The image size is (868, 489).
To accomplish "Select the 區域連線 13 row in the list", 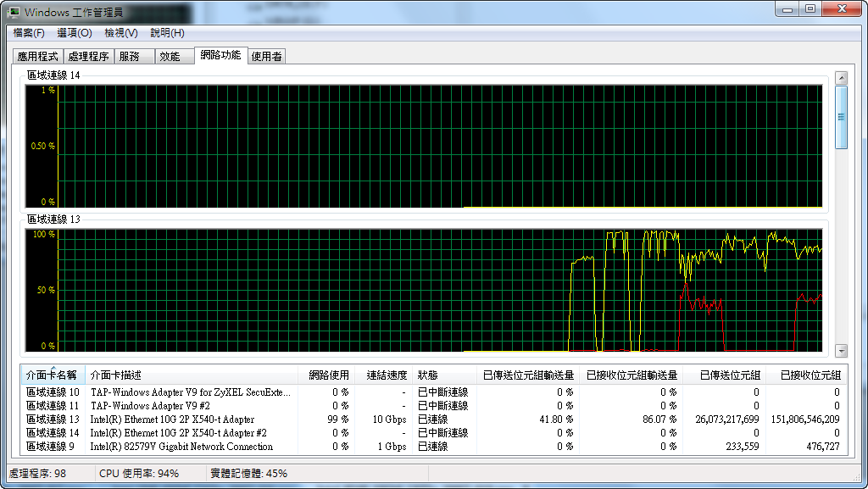I will (x=434, y=420).
